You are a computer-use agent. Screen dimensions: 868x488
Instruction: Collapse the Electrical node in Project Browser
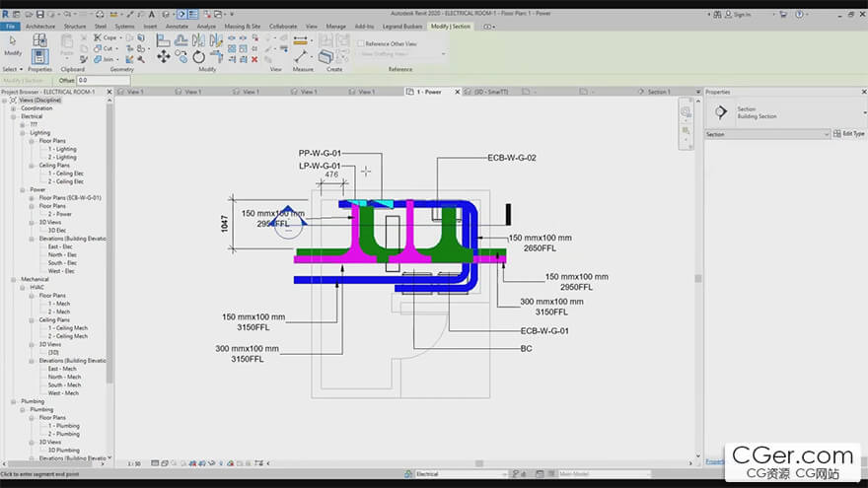click(14, 116)
